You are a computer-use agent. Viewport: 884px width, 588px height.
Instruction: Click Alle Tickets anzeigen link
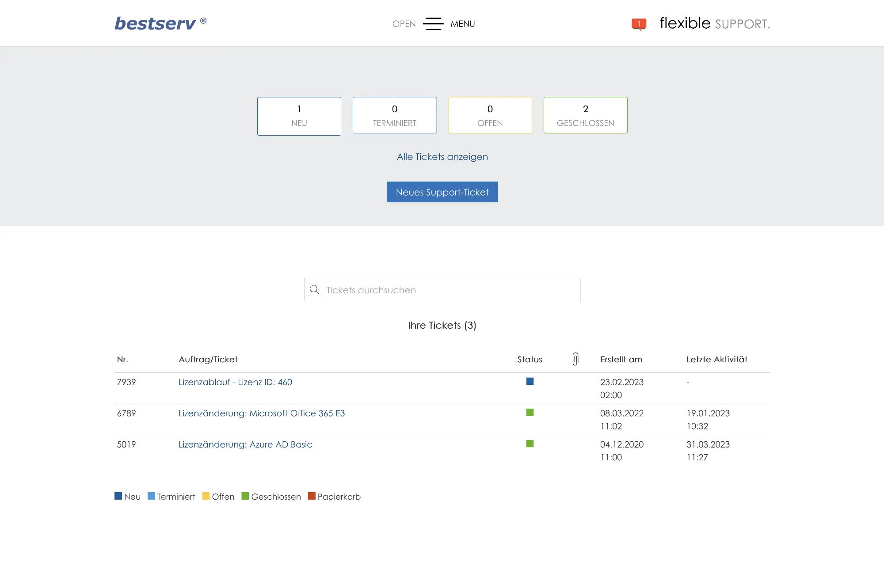[x=442, y=157]
